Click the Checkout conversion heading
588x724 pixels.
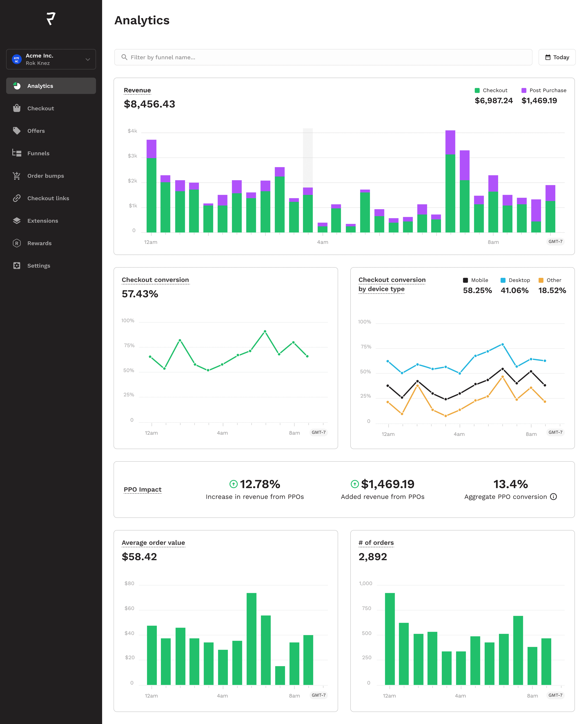click(x=155, y=280)
